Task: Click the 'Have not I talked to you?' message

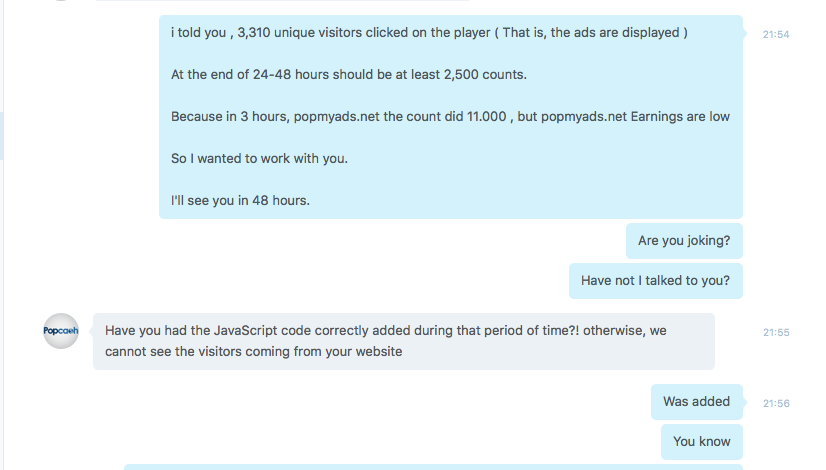Action: point(656,281)
